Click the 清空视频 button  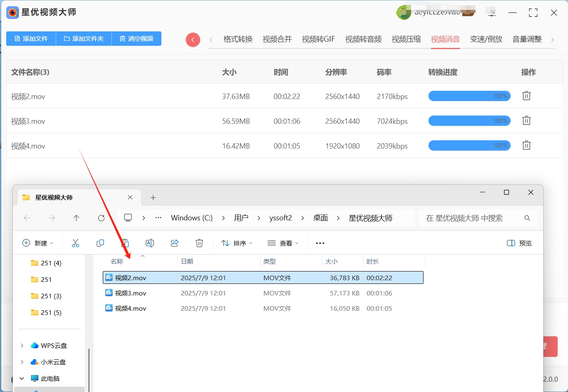pyautogui.click(x=137, y=38)
